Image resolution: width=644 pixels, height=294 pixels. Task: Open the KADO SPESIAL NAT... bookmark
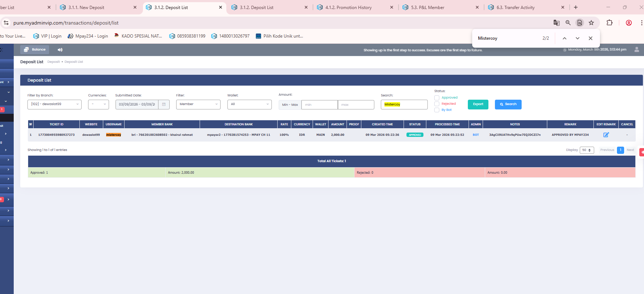(x=138, y=36)
